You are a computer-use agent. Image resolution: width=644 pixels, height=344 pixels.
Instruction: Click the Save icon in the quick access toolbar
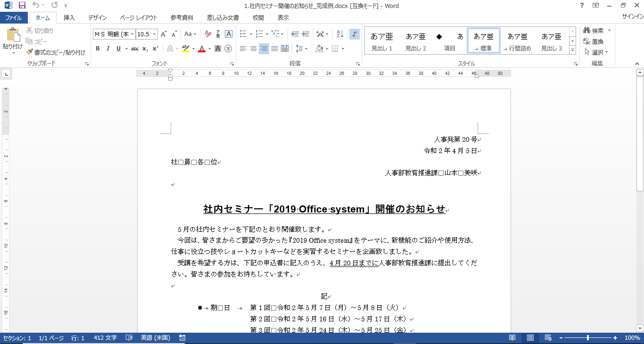coord(22,6)
